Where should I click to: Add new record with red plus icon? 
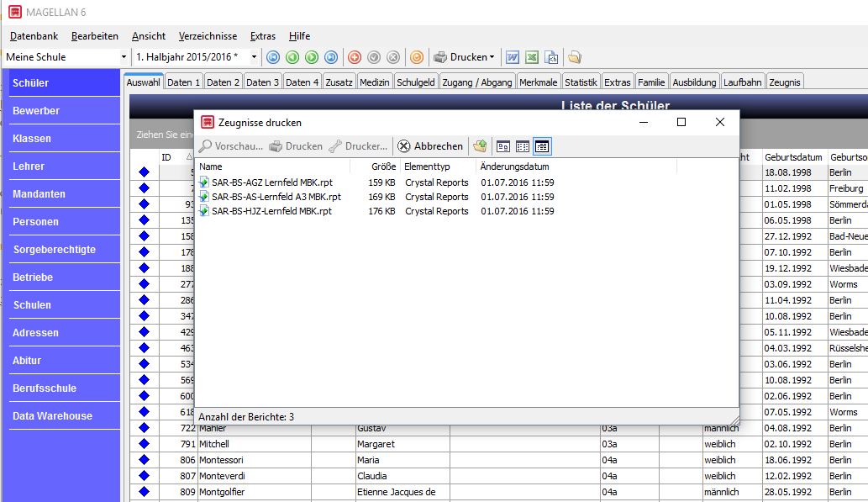coord(355,57)
